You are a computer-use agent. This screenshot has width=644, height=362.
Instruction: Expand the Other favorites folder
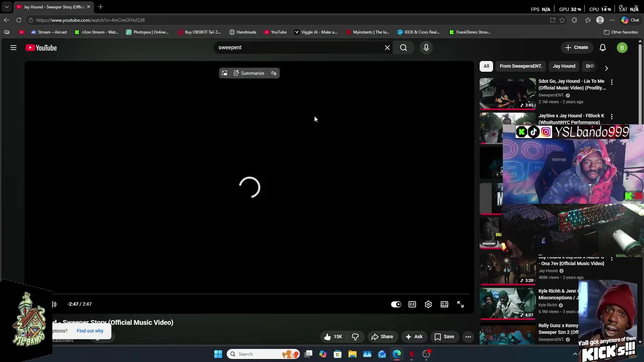coord(621,32)
